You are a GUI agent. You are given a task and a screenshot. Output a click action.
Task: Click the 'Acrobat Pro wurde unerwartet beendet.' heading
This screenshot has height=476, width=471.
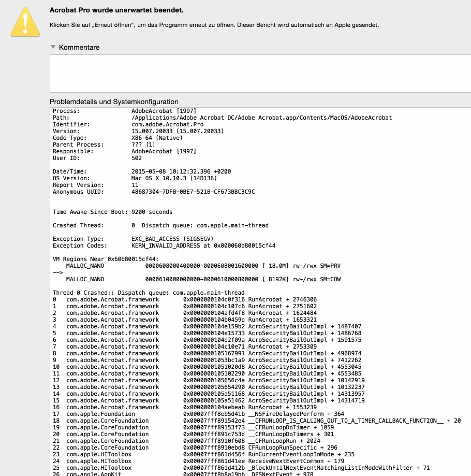pos(116,10)
